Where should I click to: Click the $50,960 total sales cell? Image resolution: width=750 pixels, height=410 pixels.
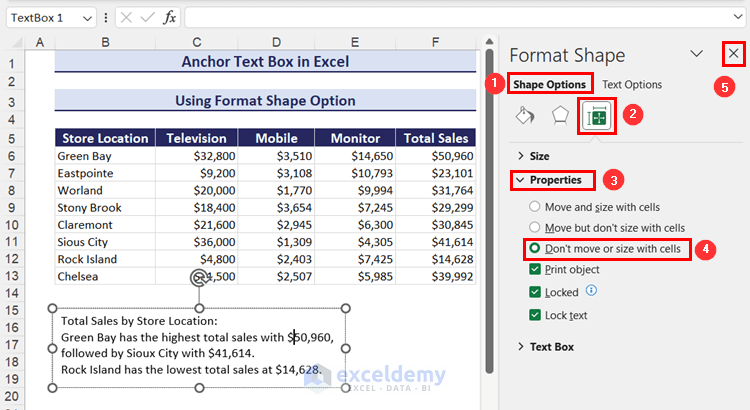click(x=435, y=156)
